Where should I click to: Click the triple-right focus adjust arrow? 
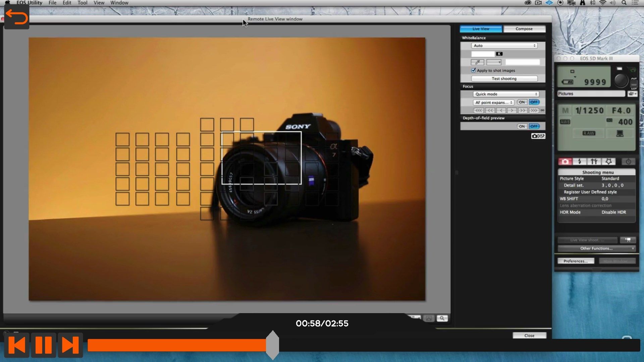coord(534,110)
